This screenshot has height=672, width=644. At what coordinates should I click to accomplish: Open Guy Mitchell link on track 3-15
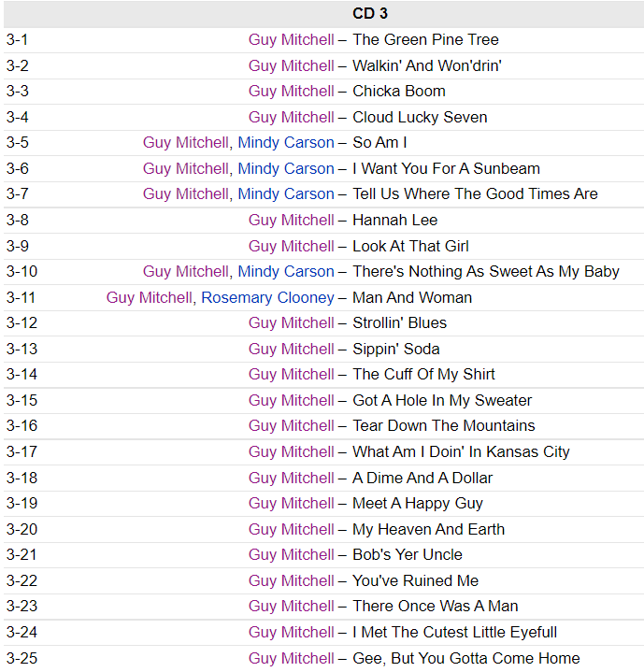[291, 401]
